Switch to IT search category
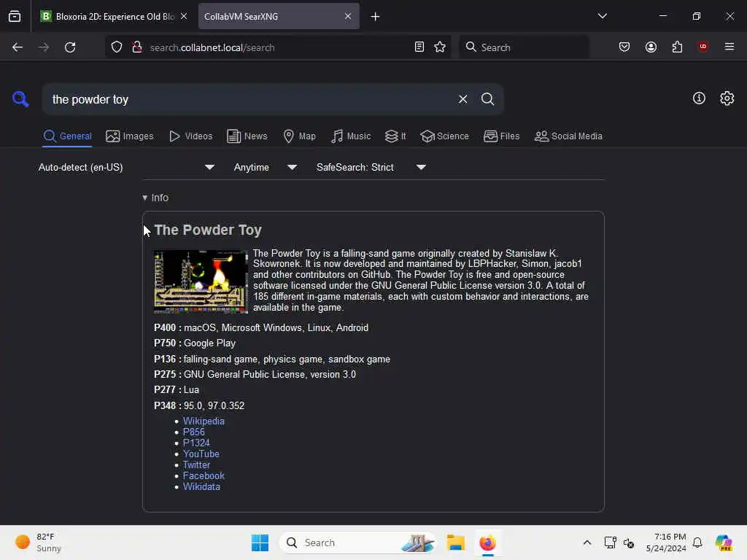 coord(395,136)
